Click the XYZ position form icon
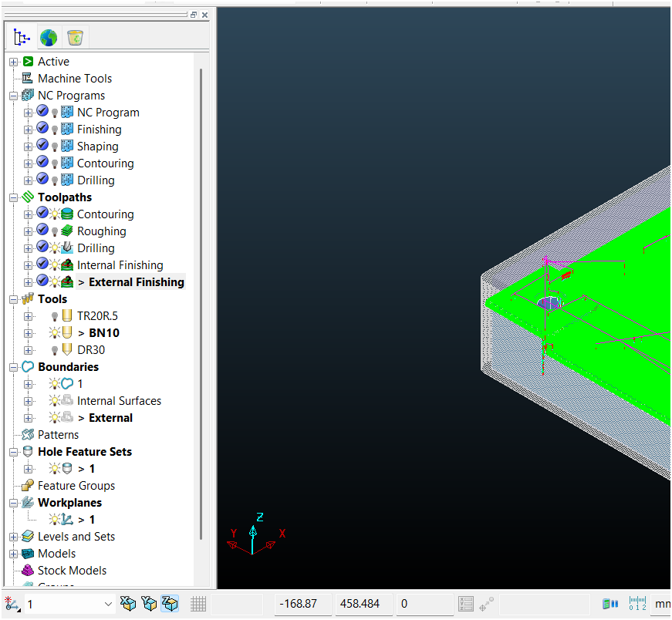Image resolution: width=672 pixels, height=620 pixels. pyautogui.click(x=465, y=604)
